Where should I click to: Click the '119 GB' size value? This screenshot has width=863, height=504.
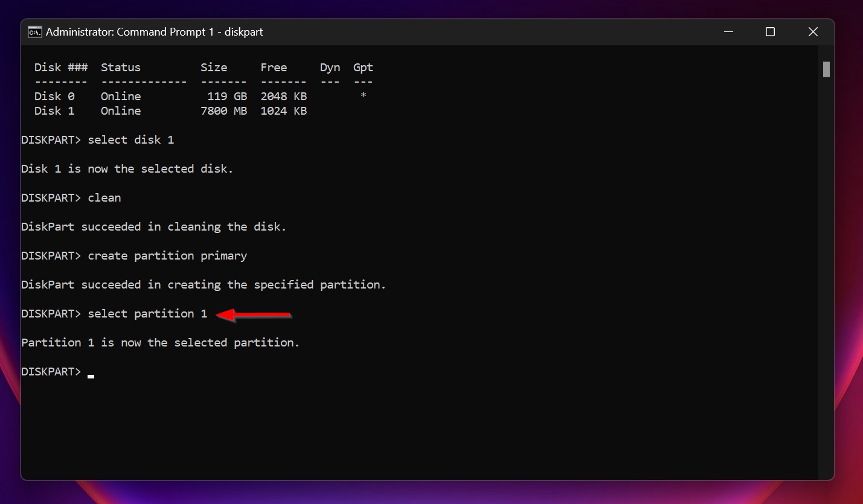[227, 97]
